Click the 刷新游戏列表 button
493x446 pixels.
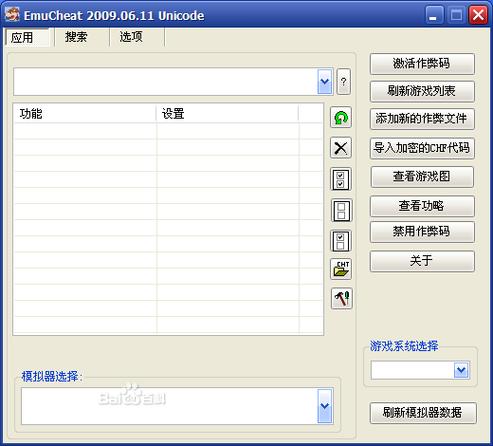tap(422, 91)
